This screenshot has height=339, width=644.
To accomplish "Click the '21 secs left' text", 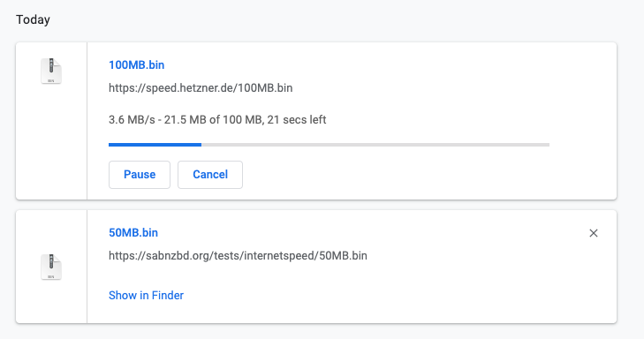I will coord(297,120).
